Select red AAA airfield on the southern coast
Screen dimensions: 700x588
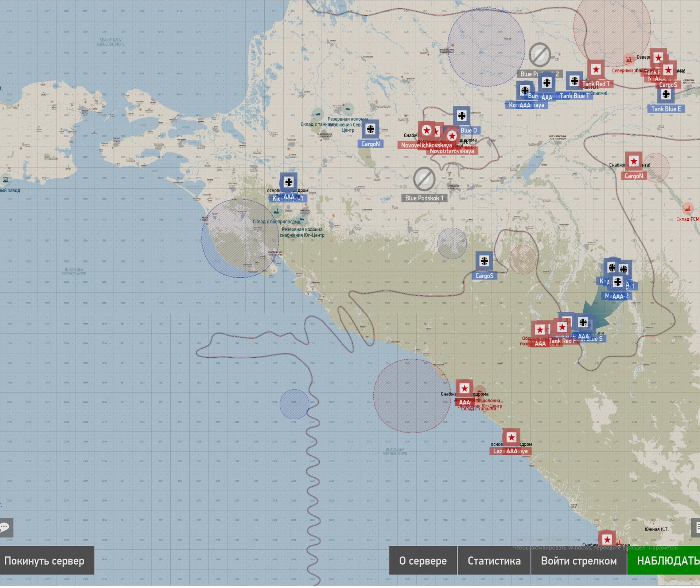464,389
